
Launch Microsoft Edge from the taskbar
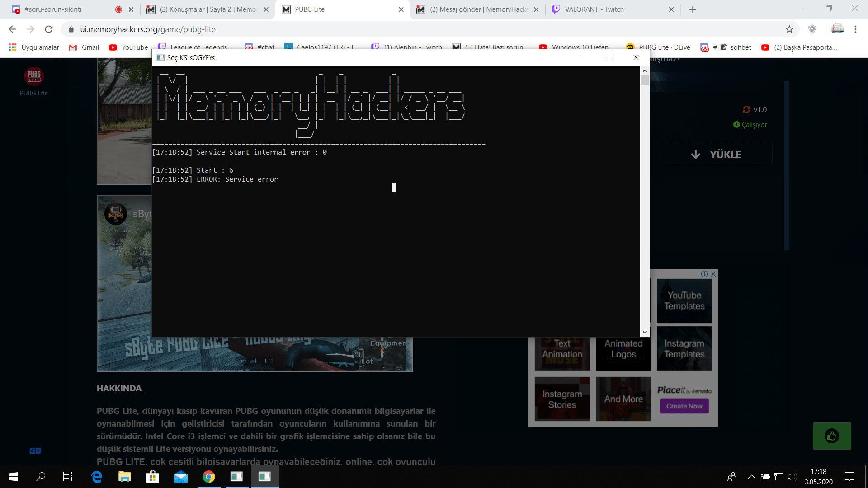coord(97,477)
